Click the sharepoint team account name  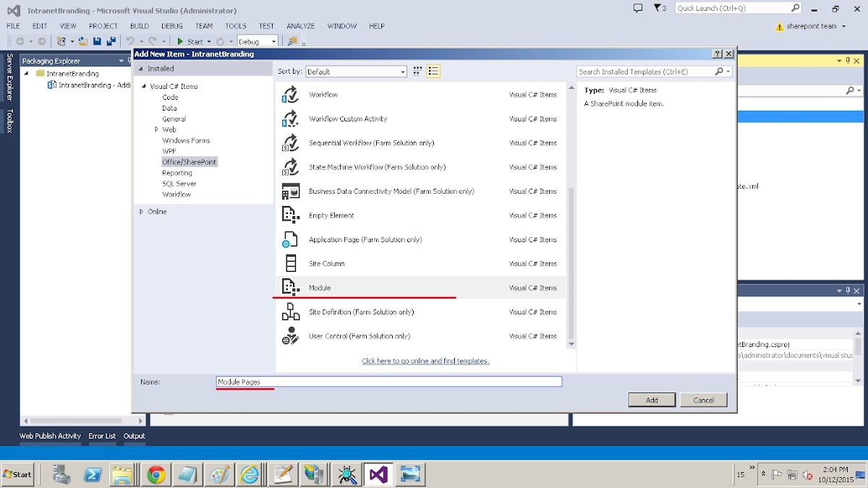click(812, 26)
